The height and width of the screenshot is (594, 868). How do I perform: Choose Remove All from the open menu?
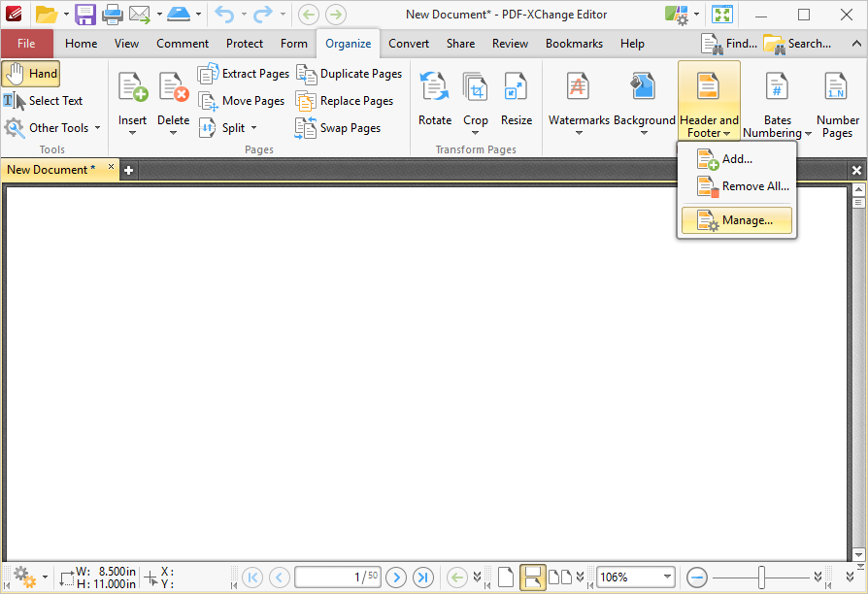coord(745,186)
